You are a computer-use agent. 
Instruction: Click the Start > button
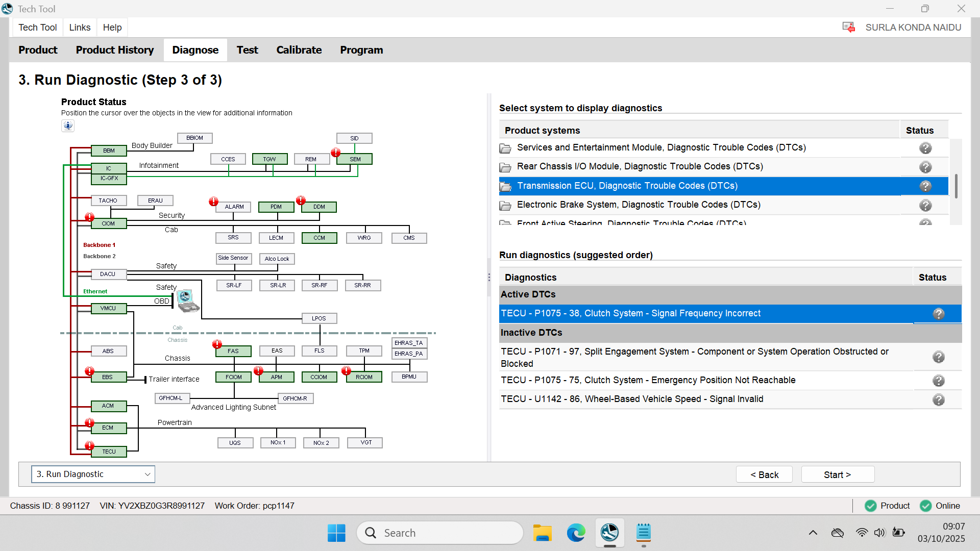coord(838,474)
